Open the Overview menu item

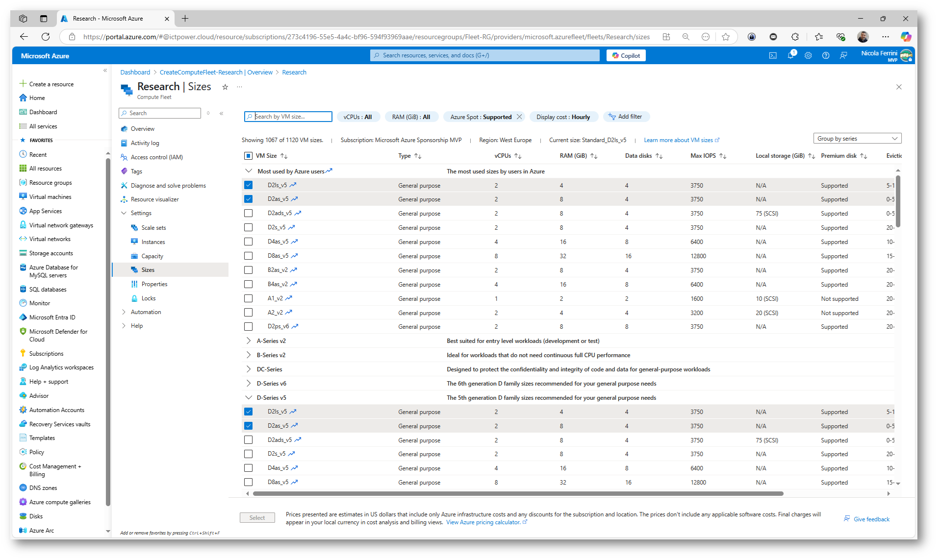(x=142, y=129)
